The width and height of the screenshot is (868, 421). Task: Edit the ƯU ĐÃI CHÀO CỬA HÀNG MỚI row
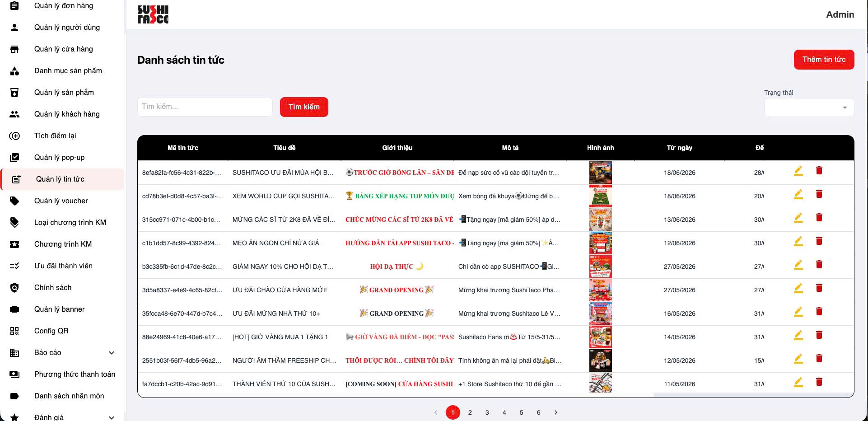798,288
